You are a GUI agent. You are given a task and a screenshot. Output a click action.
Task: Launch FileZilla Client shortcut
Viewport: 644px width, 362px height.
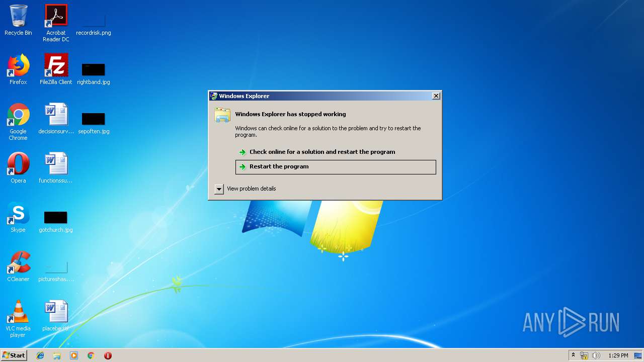(x=56, y=69)
